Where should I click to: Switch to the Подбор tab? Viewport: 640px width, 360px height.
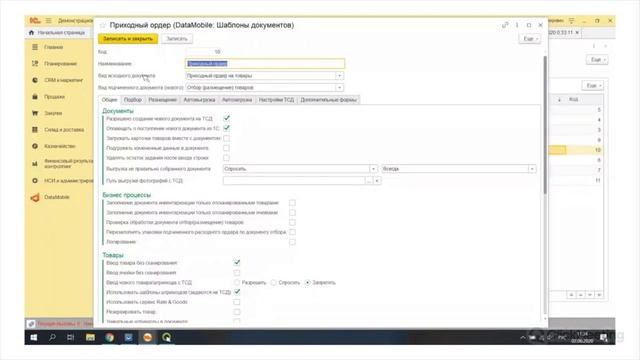coord(133,100)
